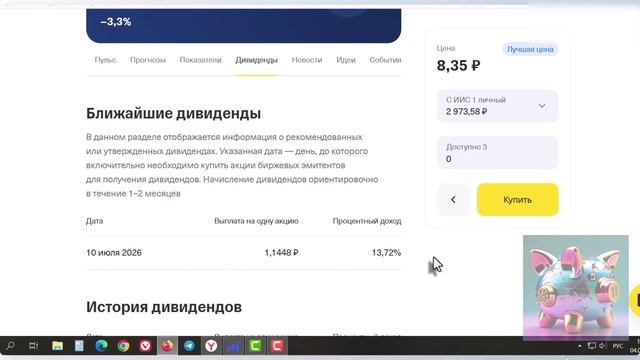
Task: Open Yandex Browser from the taskbar
Action: (x=211, y=346)
